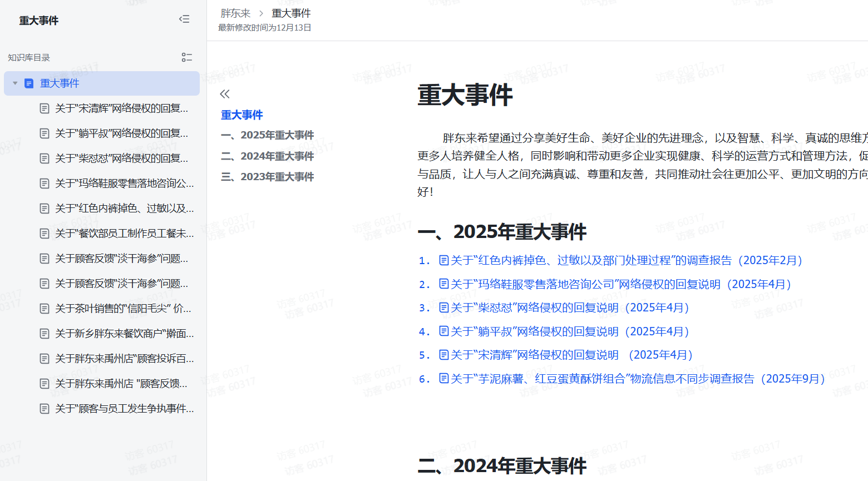Select 关于"餐饮部员工制作员工餐 sidebar item
Viewport: 868px width, 481px height.
click(124, 234)
